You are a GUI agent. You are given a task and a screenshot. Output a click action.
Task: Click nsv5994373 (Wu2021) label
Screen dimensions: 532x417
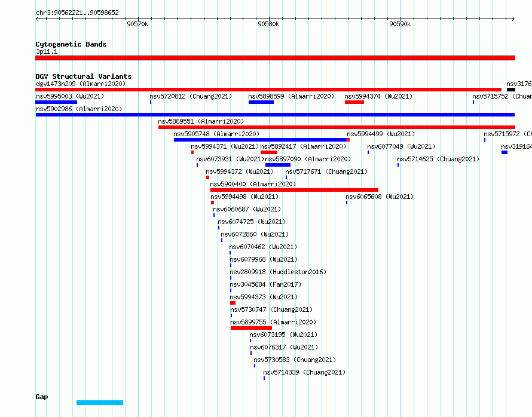pyautogui.click(x=264, y=297)
